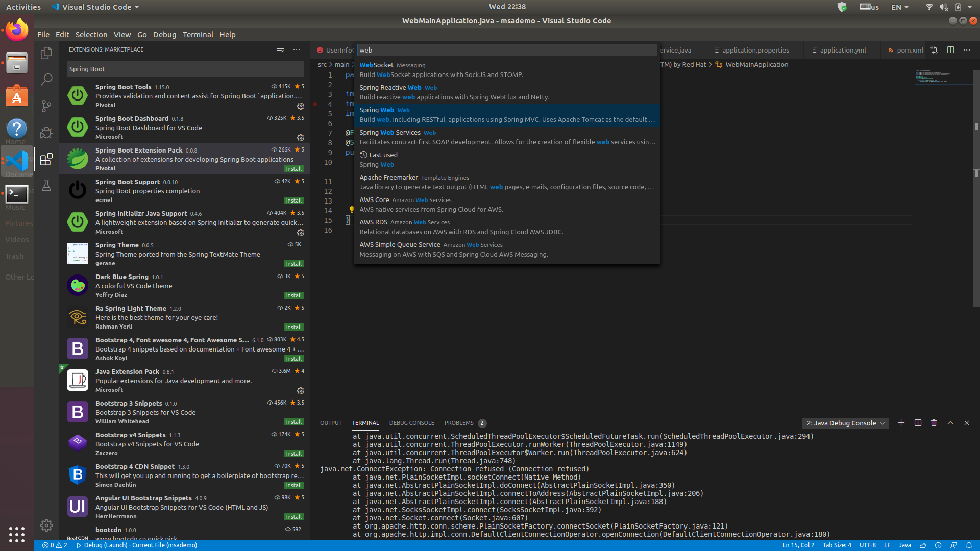Open the Terminal menu
The height and width of the screenshot is (551, 980).
198,35
